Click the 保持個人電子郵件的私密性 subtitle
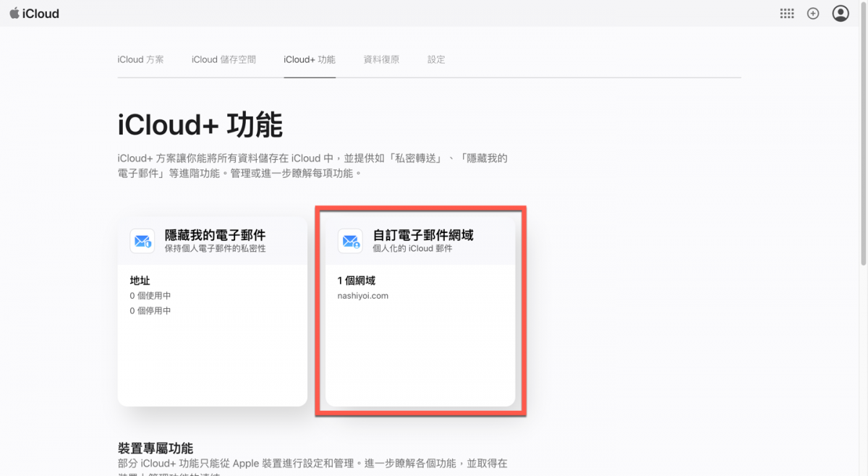 pyautogui.click(x=215, y=248)
